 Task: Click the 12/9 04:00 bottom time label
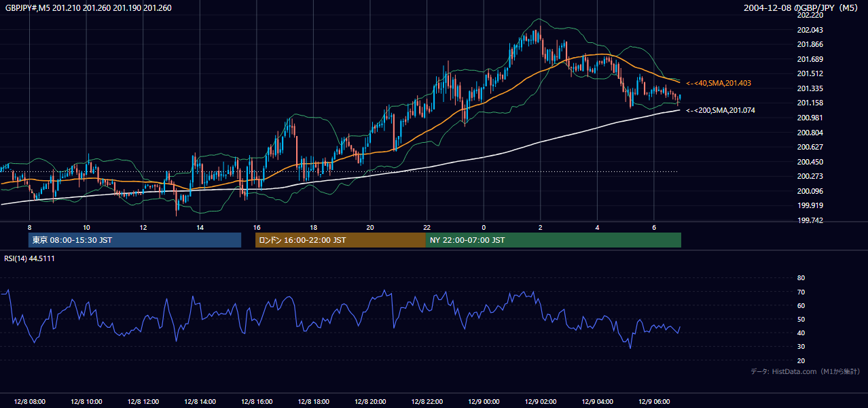(597, 401)
